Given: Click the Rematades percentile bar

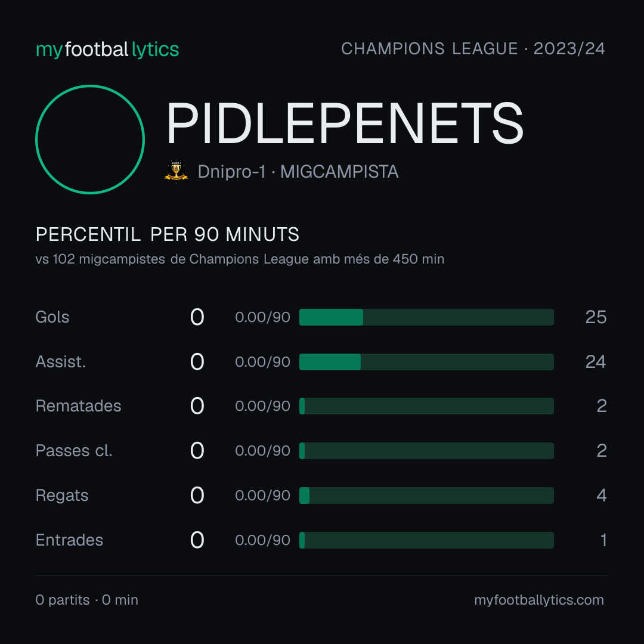Looking at the screenshot, I should point(426,406).
